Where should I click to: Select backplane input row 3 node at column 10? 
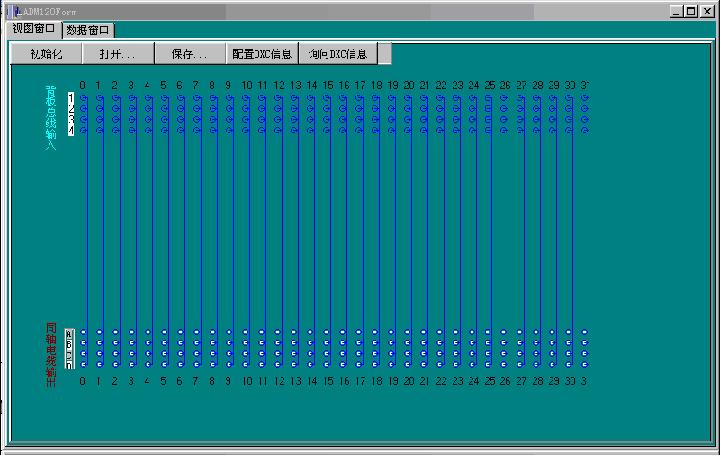tap(246, 120)
